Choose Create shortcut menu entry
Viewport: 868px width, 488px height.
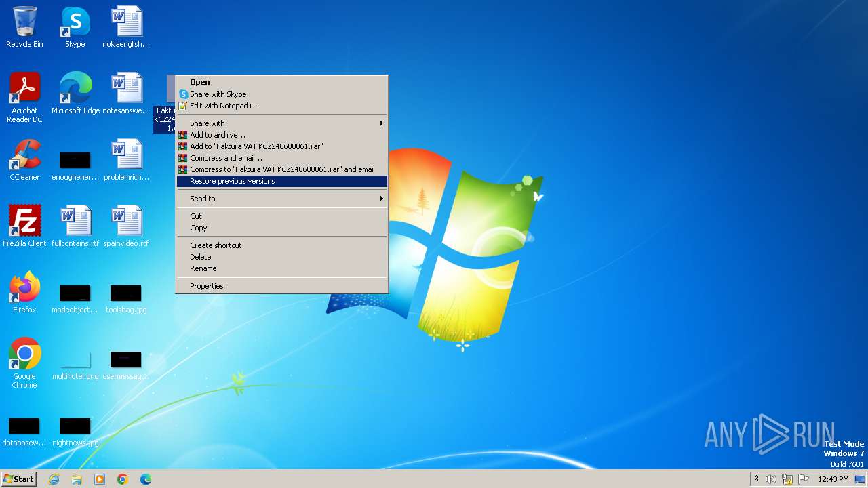282,245
